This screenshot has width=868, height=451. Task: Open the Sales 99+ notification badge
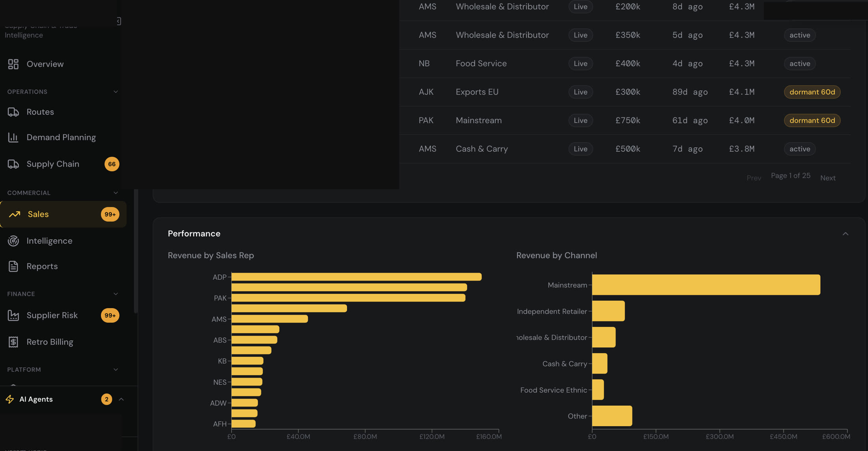click(110, 214)
